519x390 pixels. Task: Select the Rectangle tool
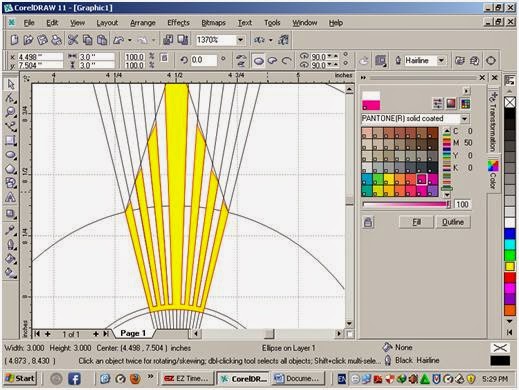click(11, 141)
